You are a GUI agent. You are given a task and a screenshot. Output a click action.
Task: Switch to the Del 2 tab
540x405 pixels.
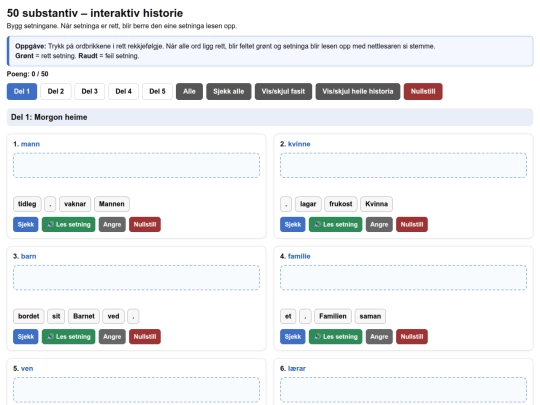(56, 92)
